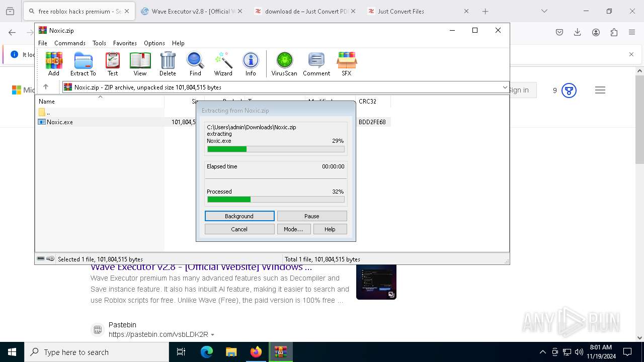The width and height of the screenshot is (644, 362).
Task: Click the Pause extraction button
Action: [312, 216]
